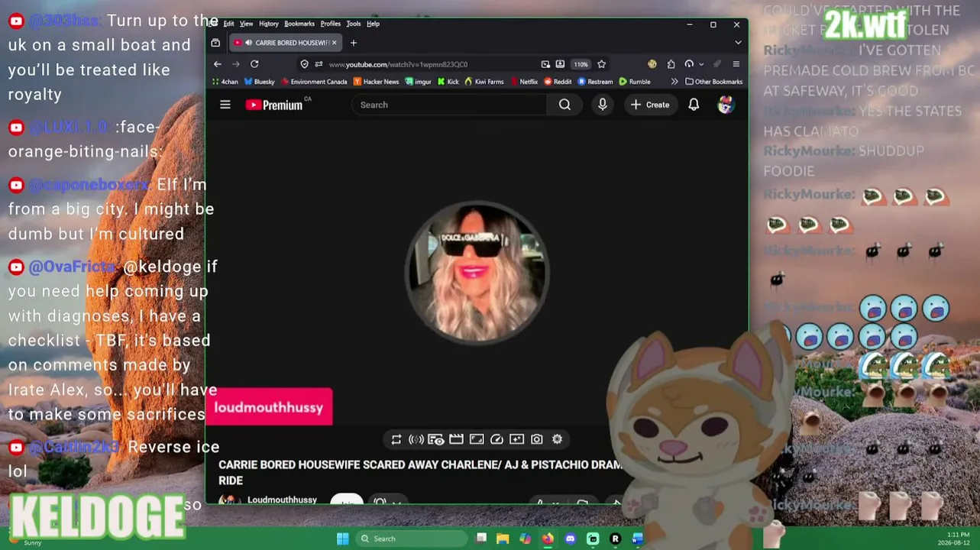Open the 4chan bookmark
Image resolution: width=980 pixels, height=550 pixels.
(225, 82)
